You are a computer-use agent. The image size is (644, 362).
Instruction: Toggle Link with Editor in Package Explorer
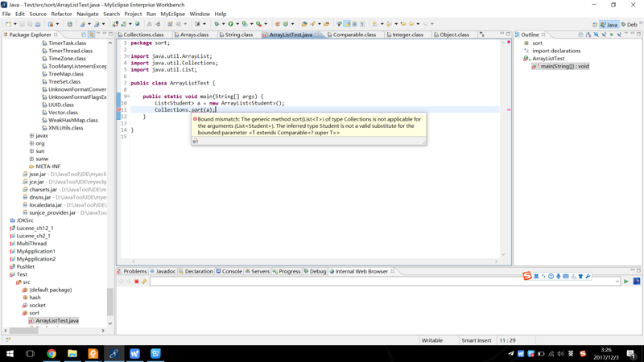91,35
